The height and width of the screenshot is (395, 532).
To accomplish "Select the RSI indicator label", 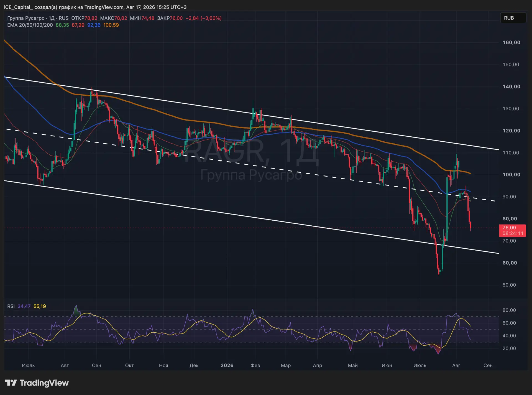I will tap(11, 306).
